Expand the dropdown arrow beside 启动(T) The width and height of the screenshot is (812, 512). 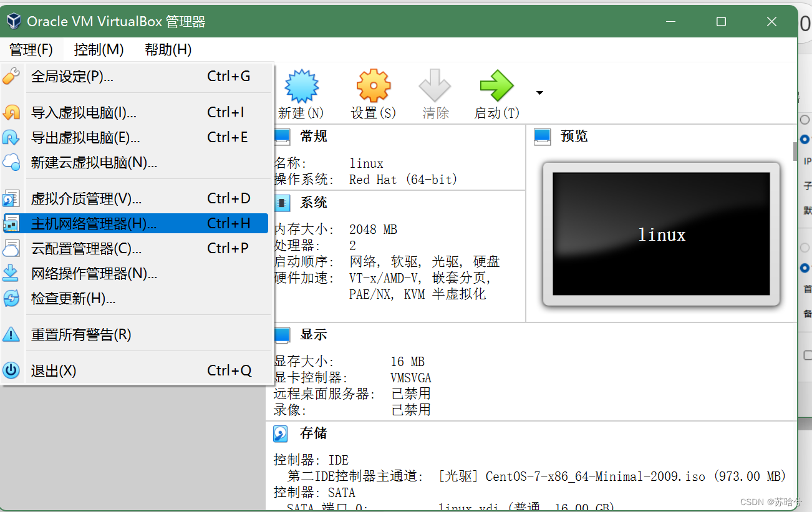coord(539,93)
